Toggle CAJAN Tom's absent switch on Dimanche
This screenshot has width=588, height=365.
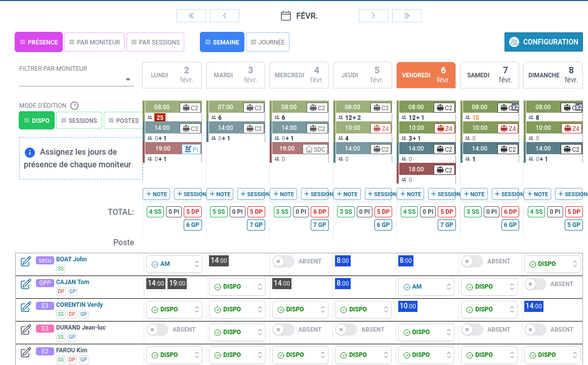coord(535,284)
